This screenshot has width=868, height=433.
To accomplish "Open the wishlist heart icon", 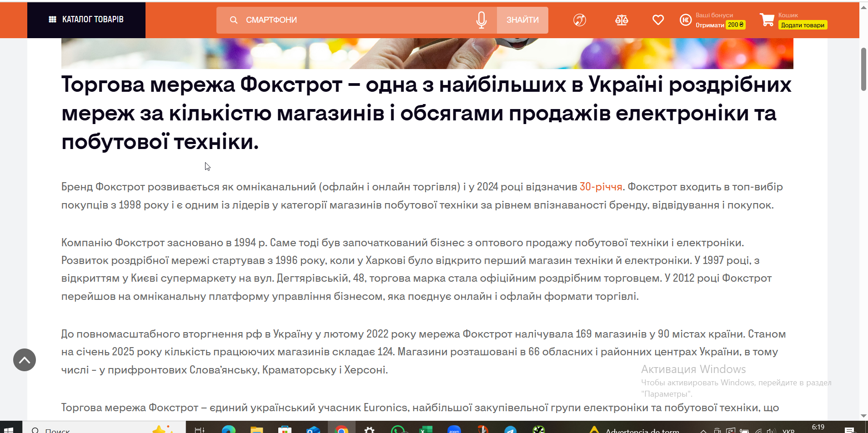I will click(x=658, y=20).
